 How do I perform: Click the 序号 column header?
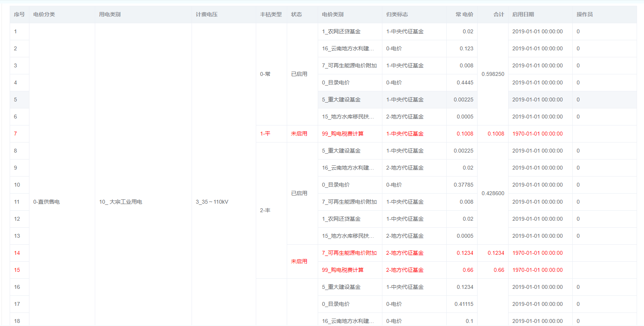(x=19, y=14)
